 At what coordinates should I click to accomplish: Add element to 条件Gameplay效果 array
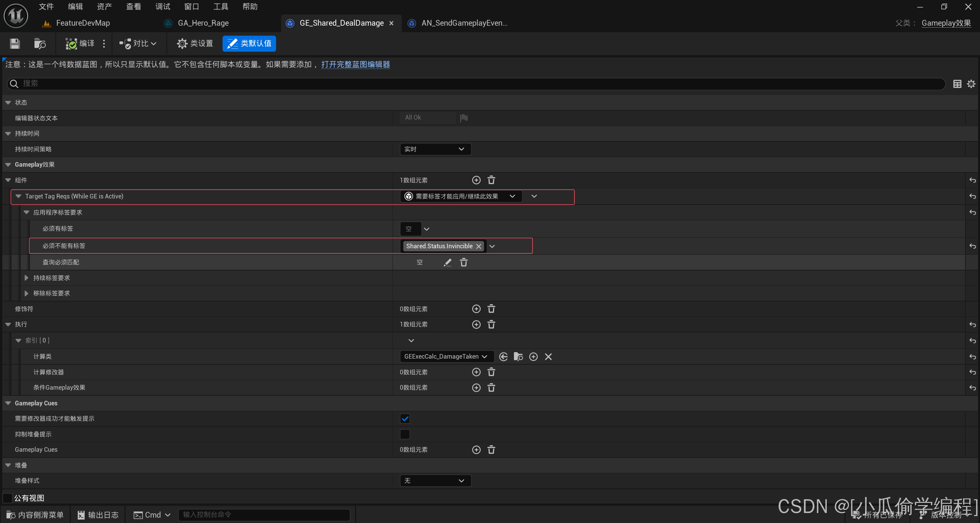476,388
